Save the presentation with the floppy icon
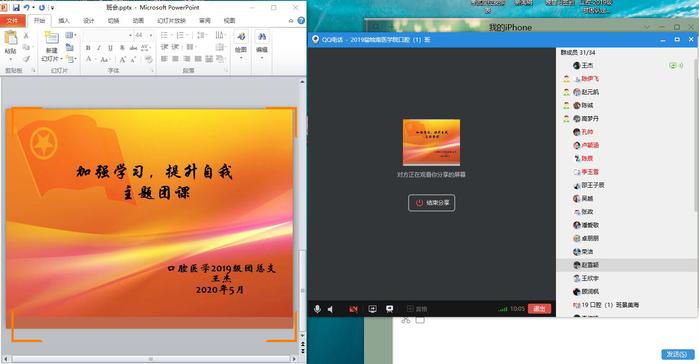The image size is (699, 364). [16, 8]
